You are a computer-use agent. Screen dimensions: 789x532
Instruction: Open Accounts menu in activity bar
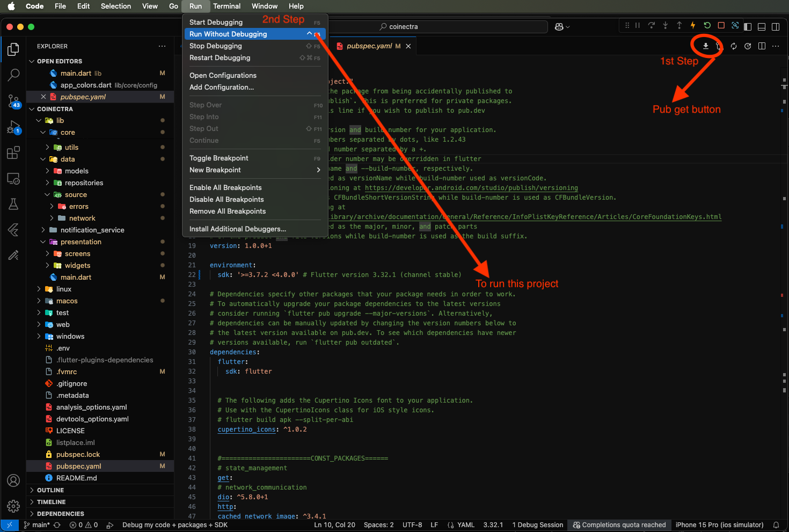(13, 480)
